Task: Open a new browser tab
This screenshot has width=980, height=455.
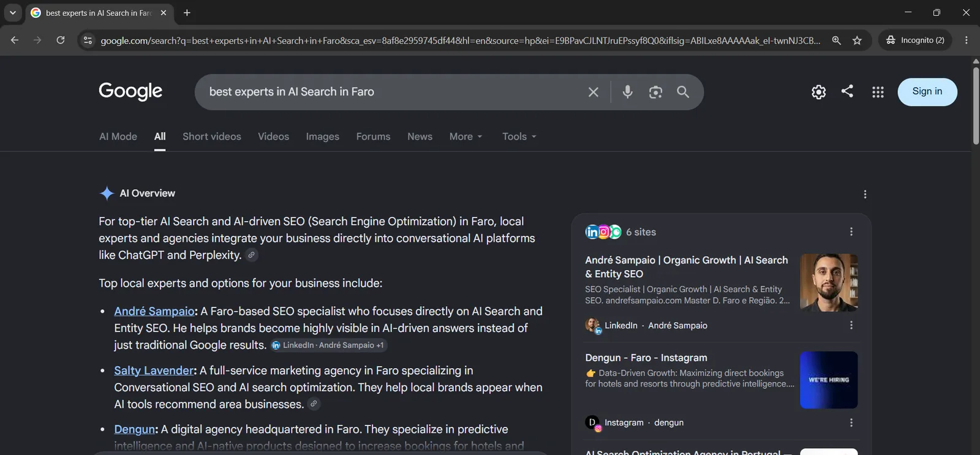Action: (187, 13)
